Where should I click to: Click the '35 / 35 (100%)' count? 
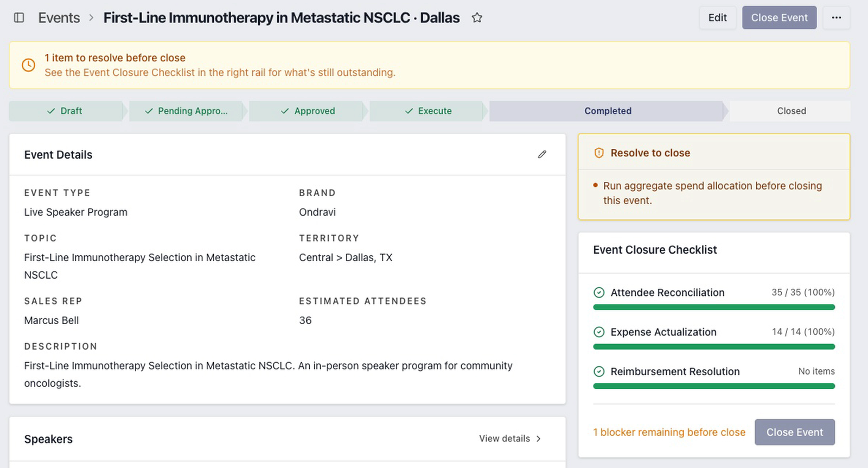(x=803, y=293)
